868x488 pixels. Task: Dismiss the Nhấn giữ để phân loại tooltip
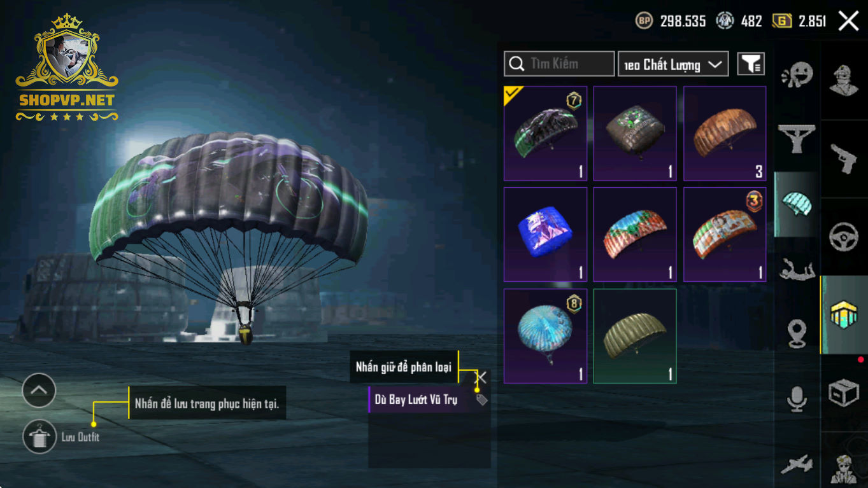(482, 377)
